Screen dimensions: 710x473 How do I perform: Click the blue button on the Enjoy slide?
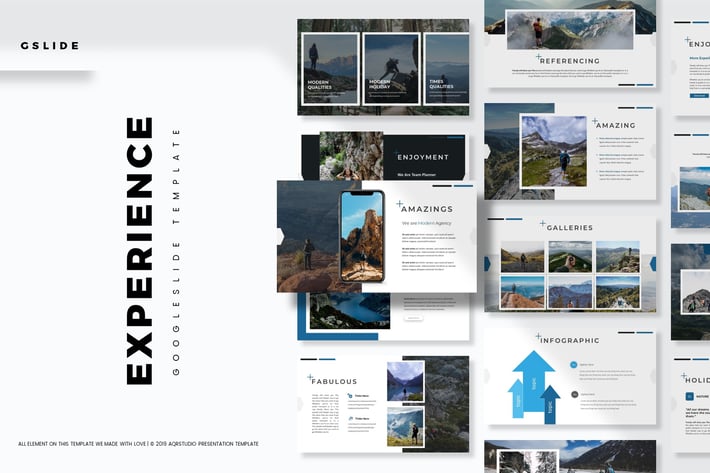click(x=699, y=96)
